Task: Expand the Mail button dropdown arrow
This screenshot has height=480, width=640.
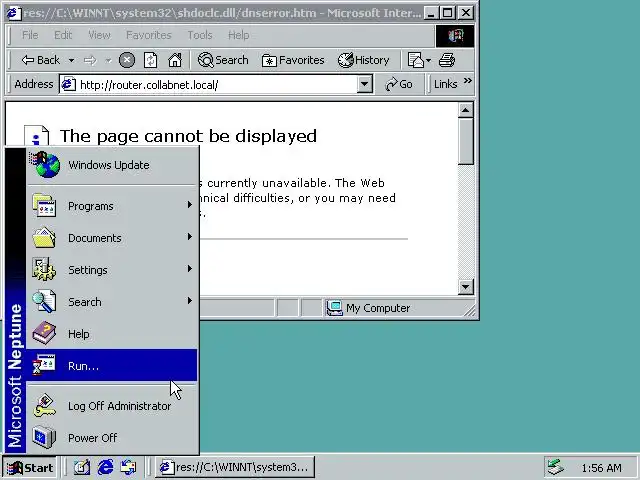Action: 429,60
